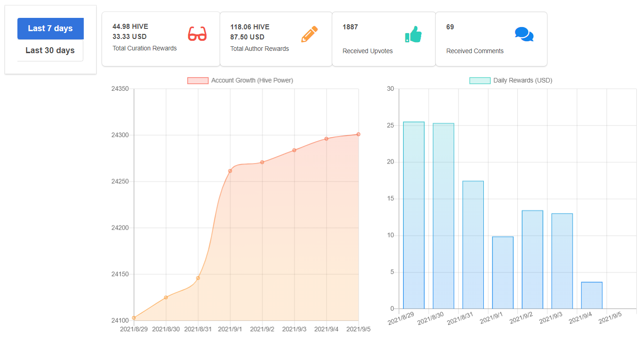Click the 2021/9/1 bar in Daily Rewards
Viewport: 644px width, 346px height.
(x=503, y=273)
